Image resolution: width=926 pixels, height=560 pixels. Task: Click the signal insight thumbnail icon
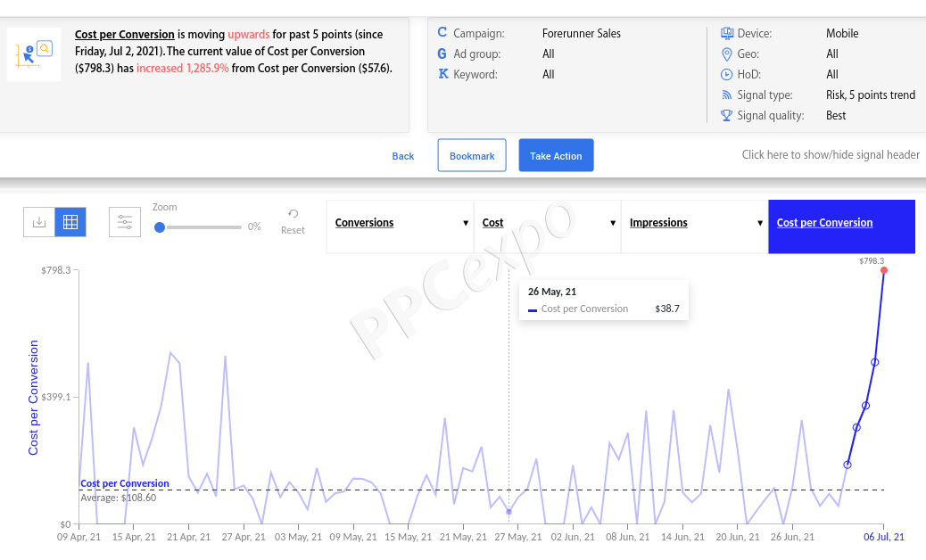(x=34, y=54)
